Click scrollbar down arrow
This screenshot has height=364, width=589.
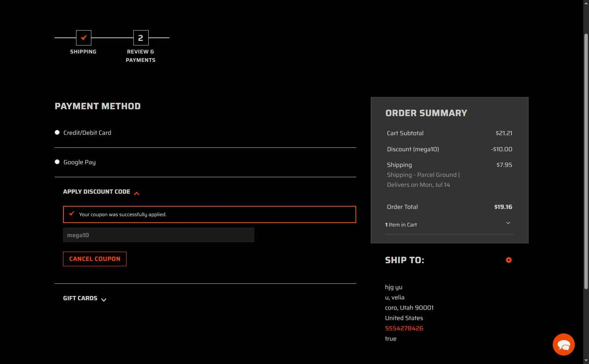586,361
